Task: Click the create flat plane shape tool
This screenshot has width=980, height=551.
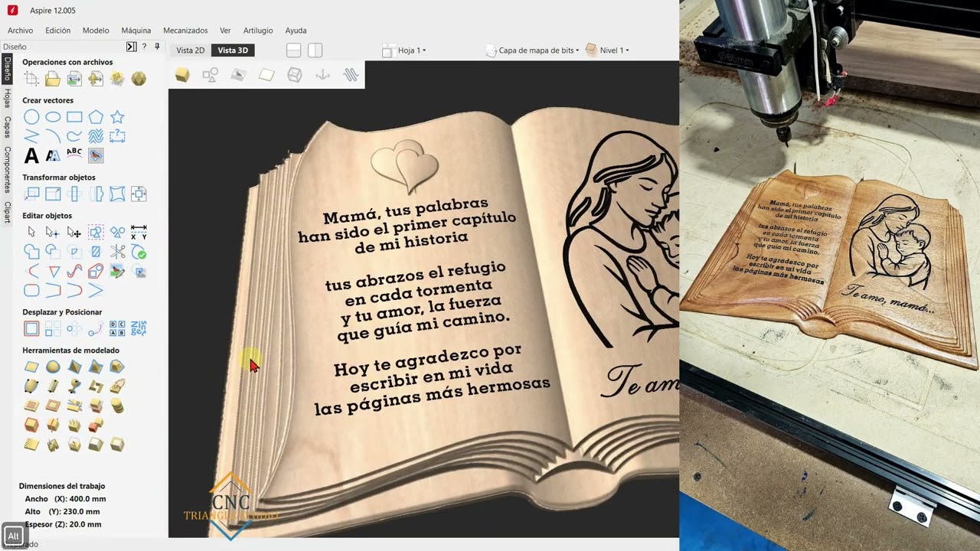Action: [x=31, y=367]
